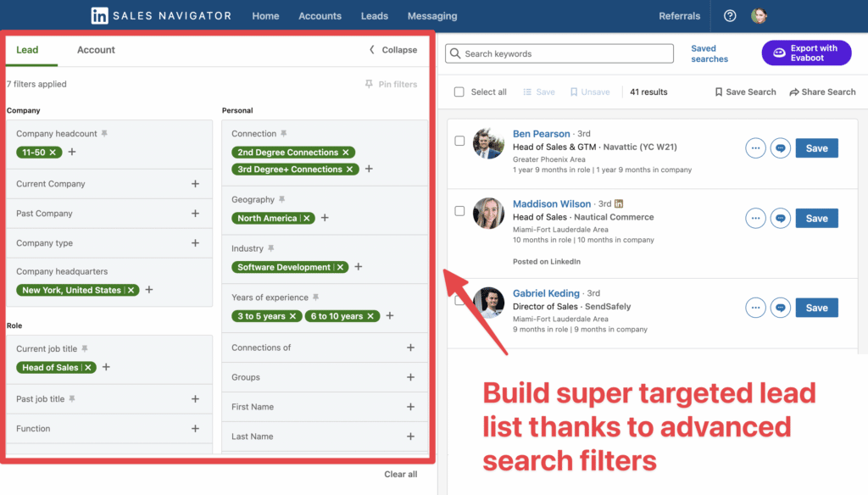Message Gabriel Keding via chat icon

coord(781,308)
